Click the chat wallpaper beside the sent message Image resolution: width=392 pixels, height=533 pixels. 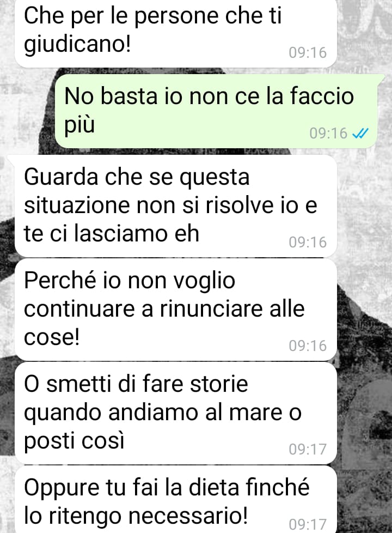tap(27, 112)
